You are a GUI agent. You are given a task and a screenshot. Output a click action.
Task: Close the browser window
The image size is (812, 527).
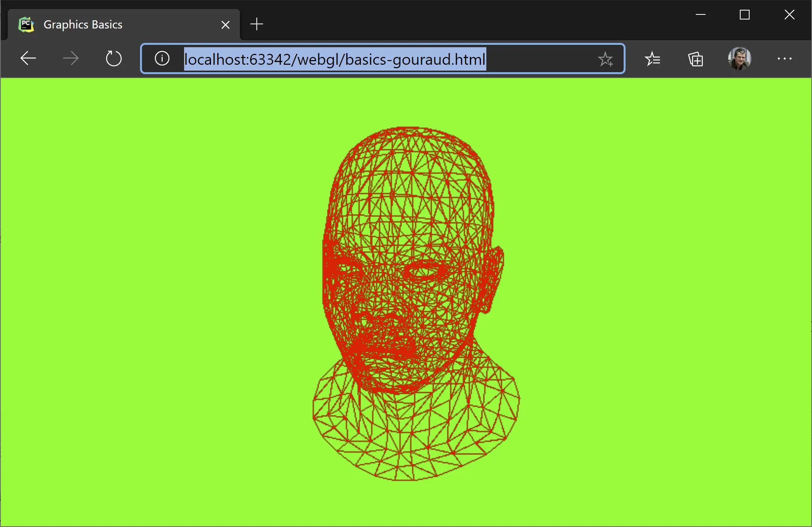click(x=789, y=15)
